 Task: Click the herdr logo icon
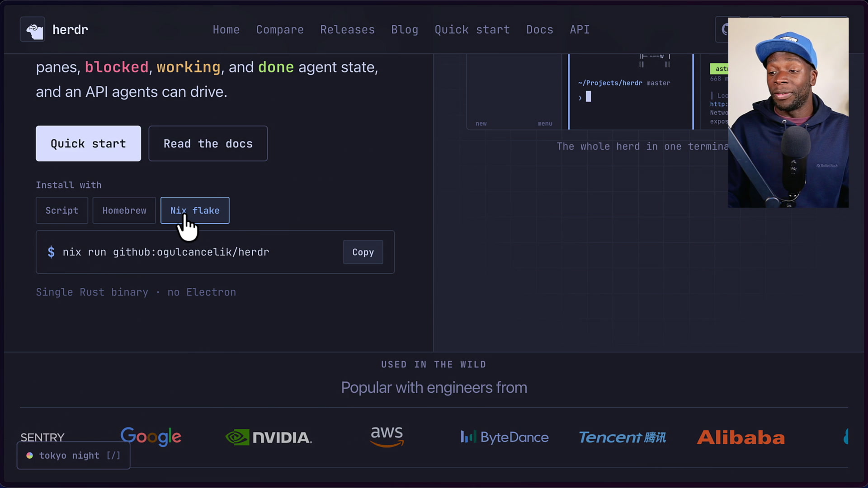click(x=33, y=29)
